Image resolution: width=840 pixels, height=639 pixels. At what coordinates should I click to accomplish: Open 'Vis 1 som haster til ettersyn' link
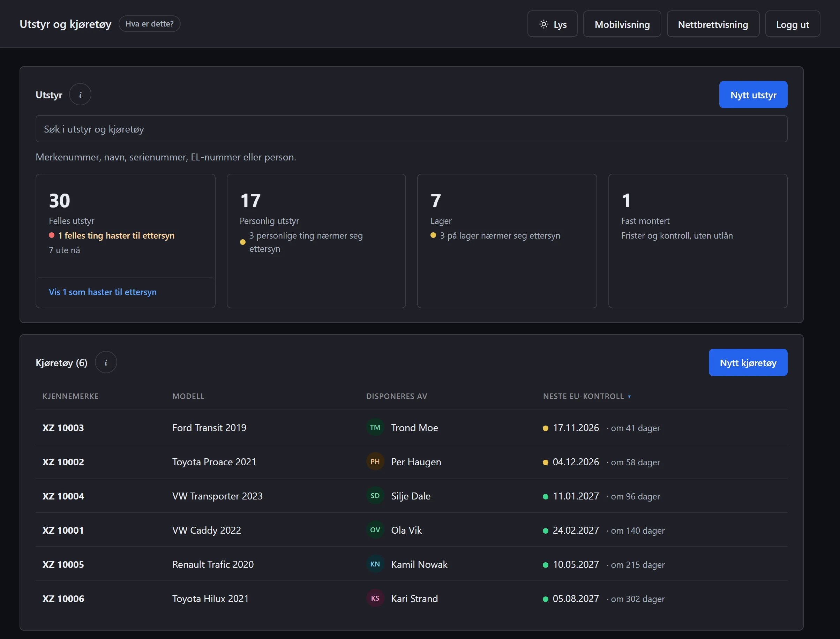103,292
